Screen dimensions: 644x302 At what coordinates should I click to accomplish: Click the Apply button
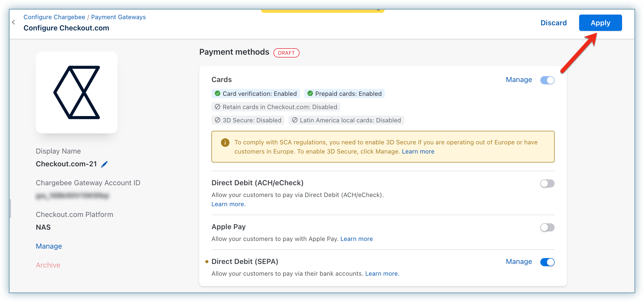click(600, 23)
